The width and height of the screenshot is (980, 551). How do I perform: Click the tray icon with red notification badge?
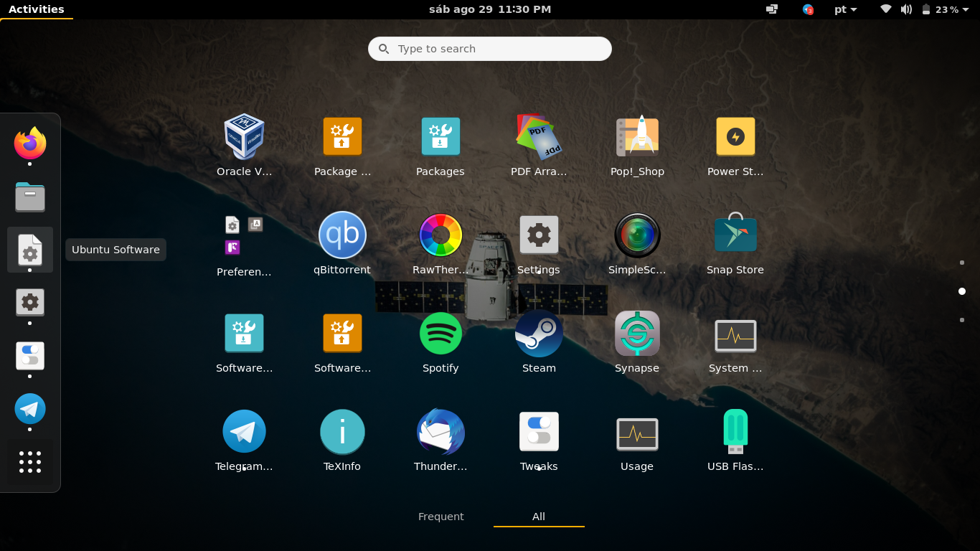(x=808, y=9)
